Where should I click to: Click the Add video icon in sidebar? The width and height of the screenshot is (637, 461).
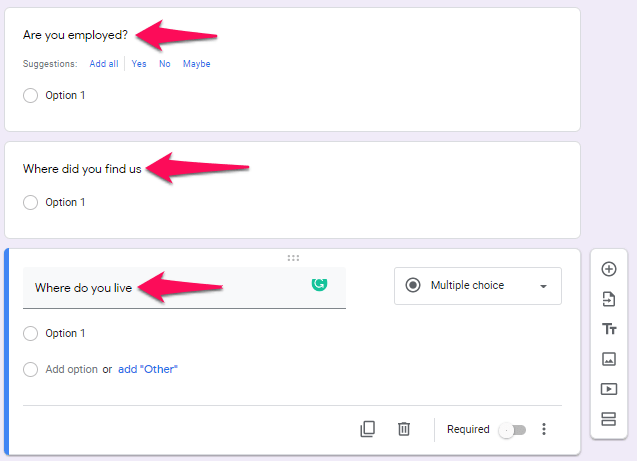point(608,389)
